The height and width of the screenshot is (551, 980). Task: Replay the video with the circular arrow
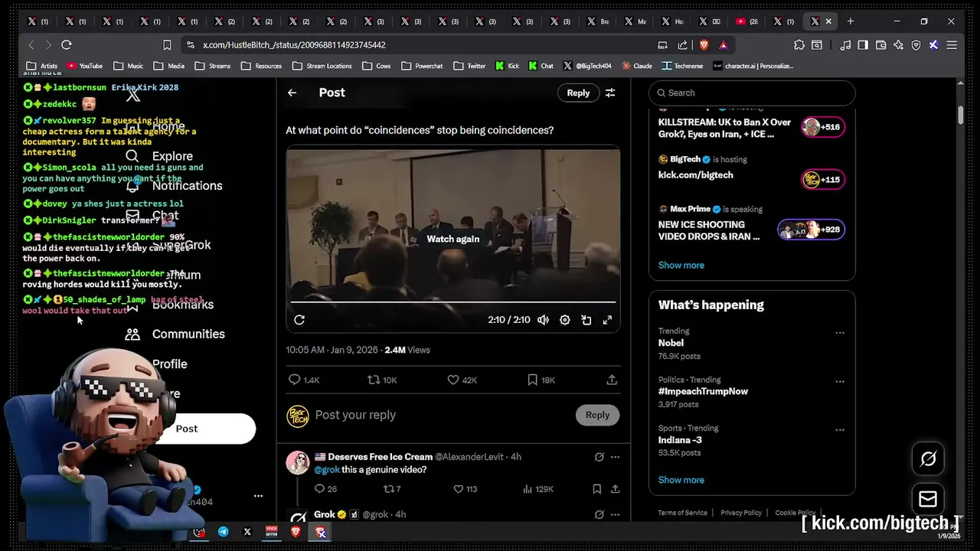point(299,320)
